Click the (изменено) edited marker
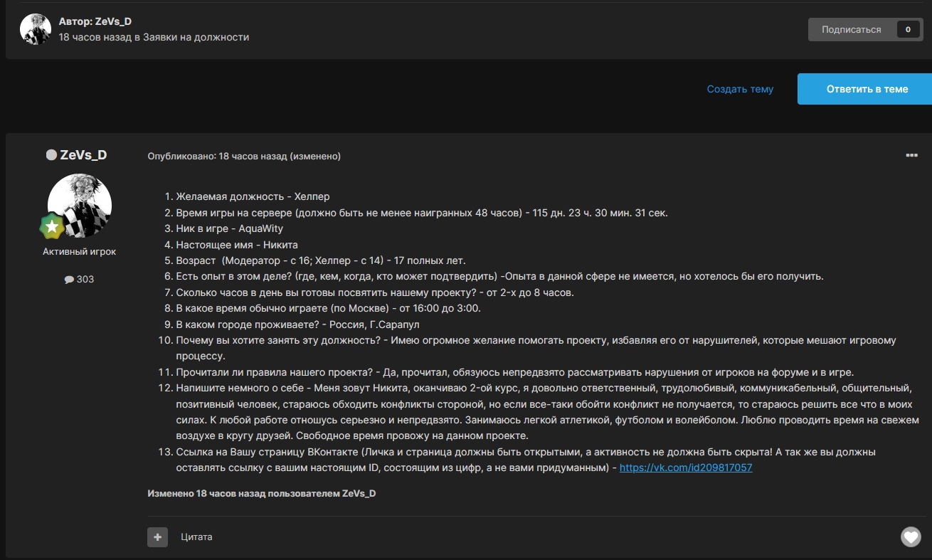Screen dimensions: 932x560 click(x=314, y=156)
